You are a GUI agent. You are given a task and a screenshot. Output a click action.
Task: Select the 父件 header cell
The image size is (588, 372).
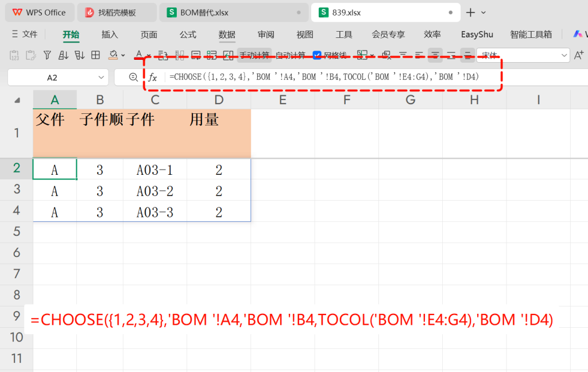coord(55,133)
